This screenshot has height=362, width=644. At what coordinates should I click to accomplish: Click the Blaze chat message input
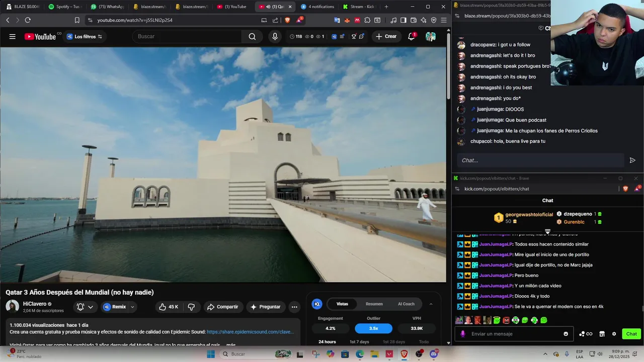click(x=540, y=160)
